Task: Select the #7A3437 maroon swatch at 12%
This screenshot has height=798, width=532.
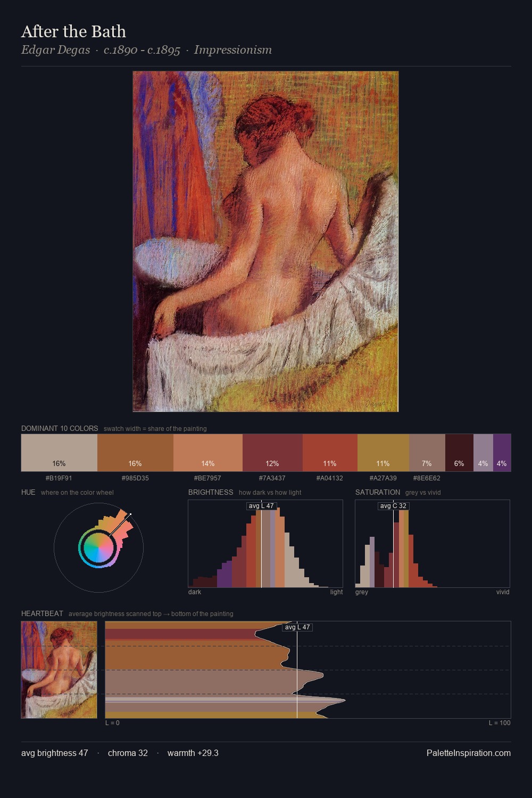Action: pyautogui.click(x=272, y=453)
